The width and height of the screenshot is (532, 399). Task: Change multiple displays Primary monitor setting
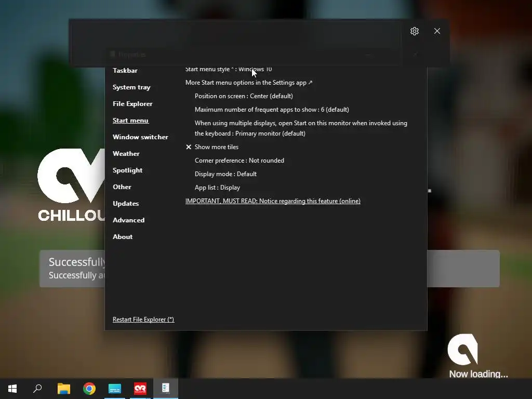coord(301,128)
